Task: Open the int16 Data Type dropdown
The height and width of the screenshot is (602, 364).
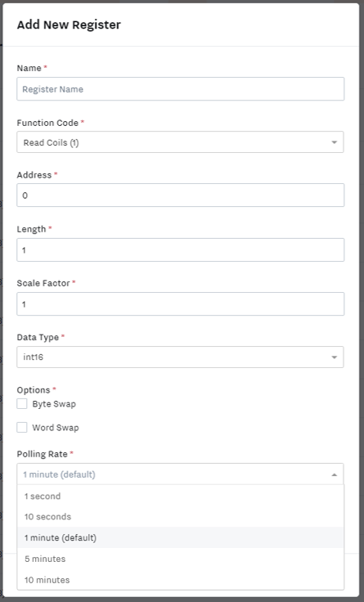Action: pyautogui.click(x=180, y=357)
